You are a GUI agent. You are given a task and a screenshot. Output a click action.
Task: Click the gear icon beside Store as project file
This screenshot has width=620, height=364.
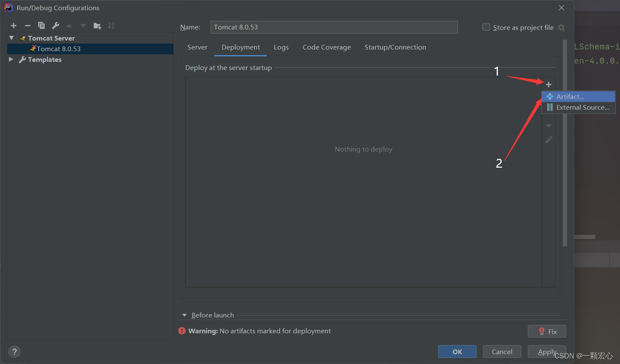point(562,27)
